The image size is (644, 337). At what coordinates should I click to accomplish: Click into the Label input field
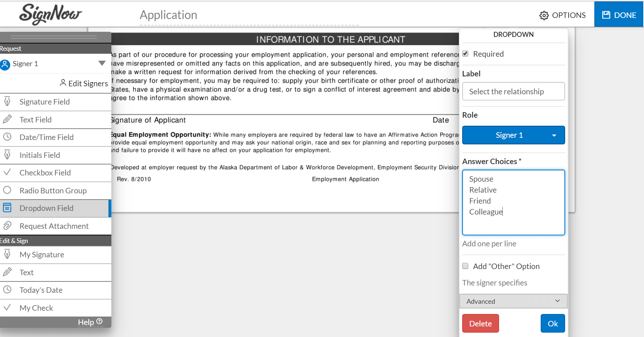[x=513, y=91]
